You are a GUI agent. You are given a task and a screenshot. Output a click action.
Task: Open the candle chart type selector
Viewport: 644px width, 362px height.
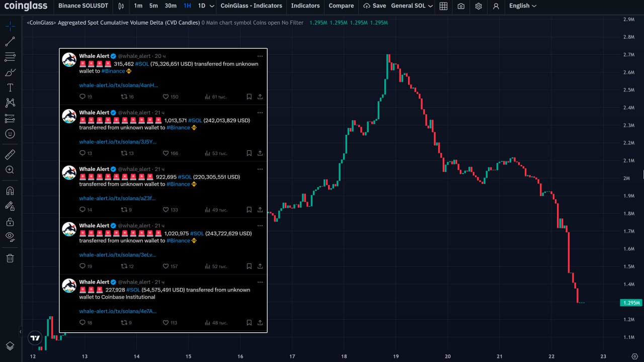(121, 6)
